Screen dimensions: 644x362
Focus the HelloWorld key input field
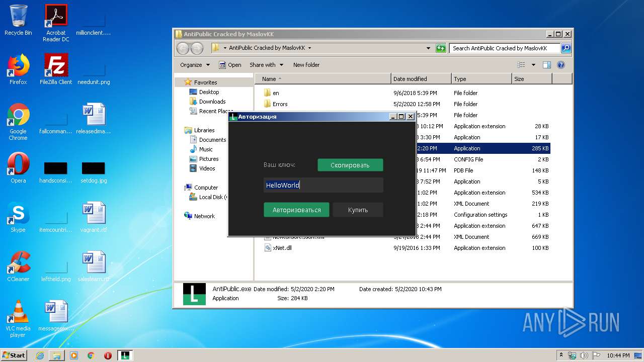click(324, 185)
